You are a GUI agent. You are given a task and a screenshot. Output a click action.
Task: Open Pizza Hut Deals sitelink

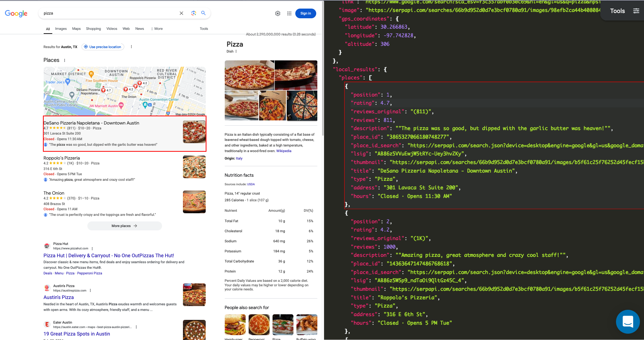coord(48,273)
